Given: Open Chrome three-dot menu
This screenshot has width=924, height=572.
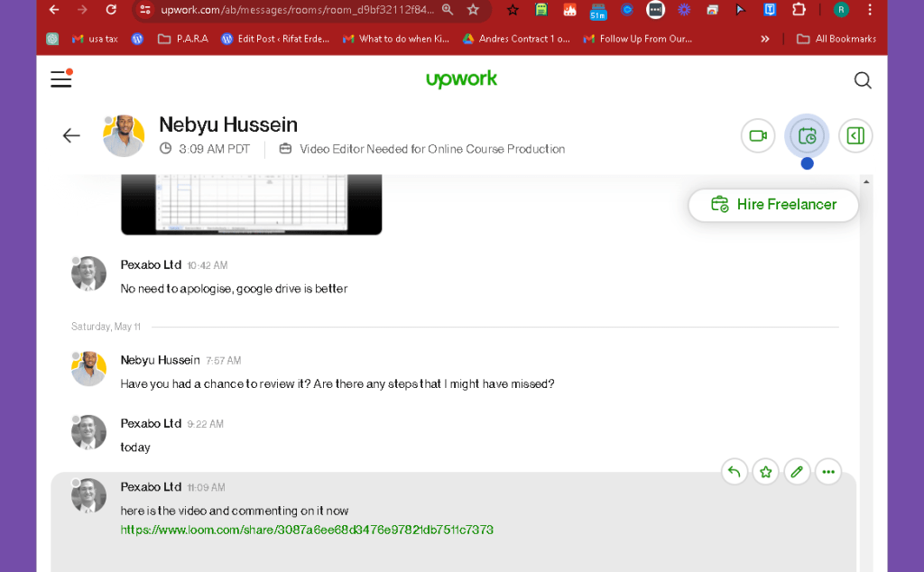Looking at the screenshot, I should pos(870,9).
